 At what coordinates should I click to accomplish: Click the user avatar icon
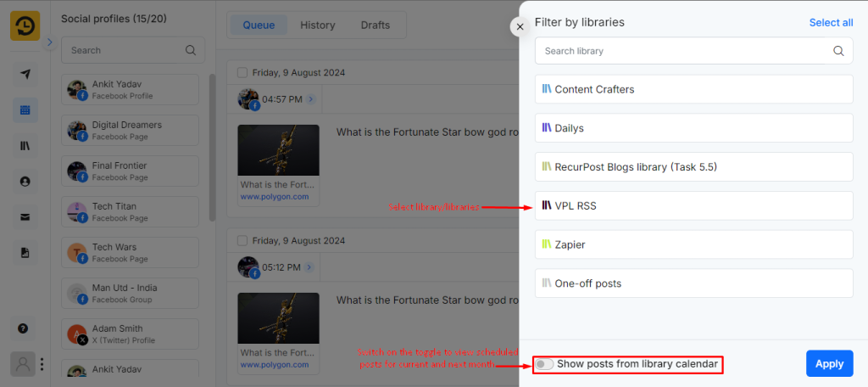coord(23,364)
